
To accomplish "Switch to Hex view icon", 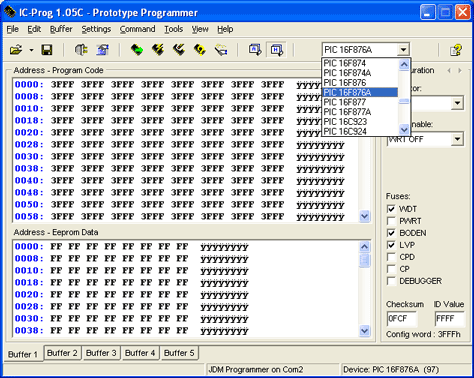I will click(277, 50).
